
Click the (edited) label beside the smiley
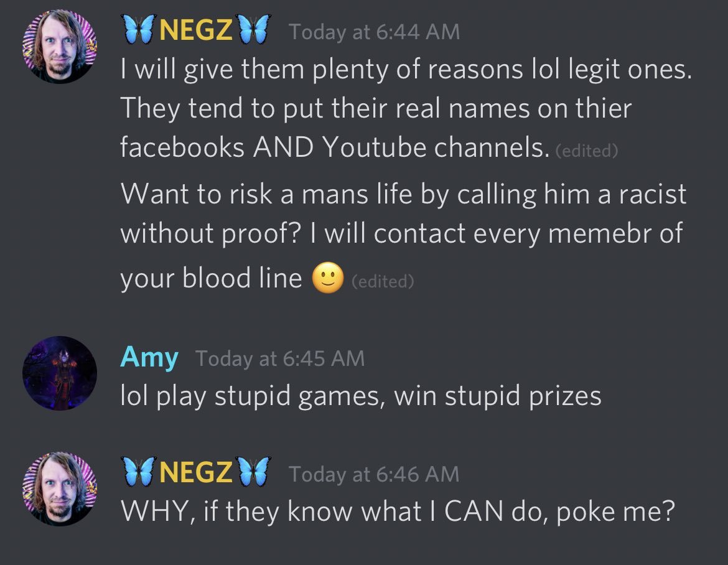pyautogui.click(x=383, y=281)
